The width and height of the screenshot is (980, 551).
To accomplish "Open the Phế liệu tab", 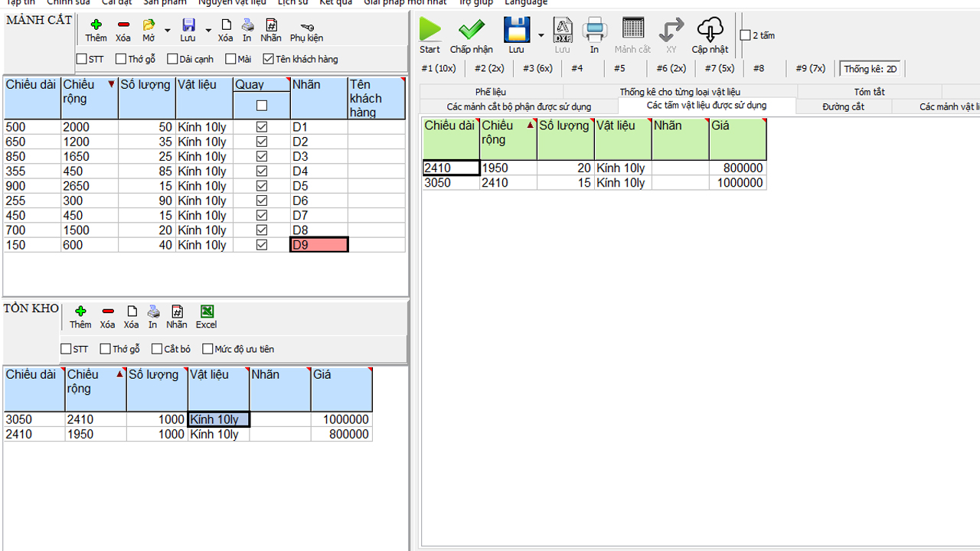I will (490, 92).
